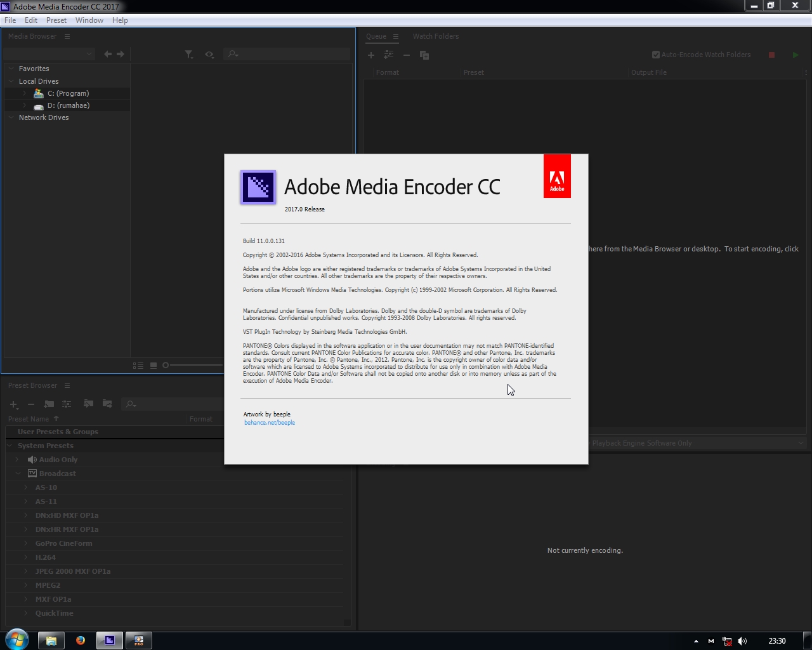The width and height of the screenshot is (812, 650).
Task: Click the Media Browser search field
Action: pyautogui.click(x=287, y=54)
